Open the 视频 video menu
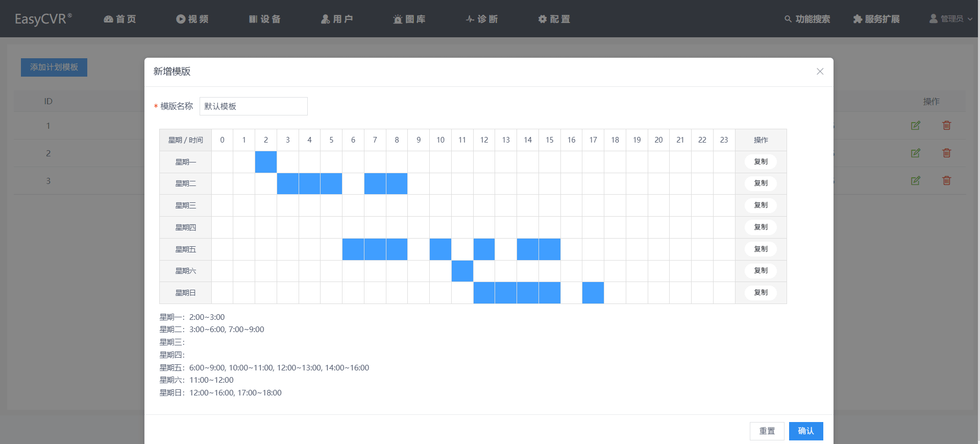980x444 pixels. (192, 19)
